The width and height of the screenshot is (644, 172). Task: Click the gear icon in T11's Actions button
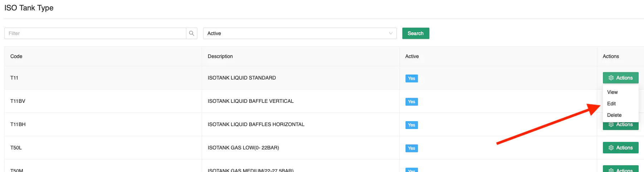[x=611, y=78]
